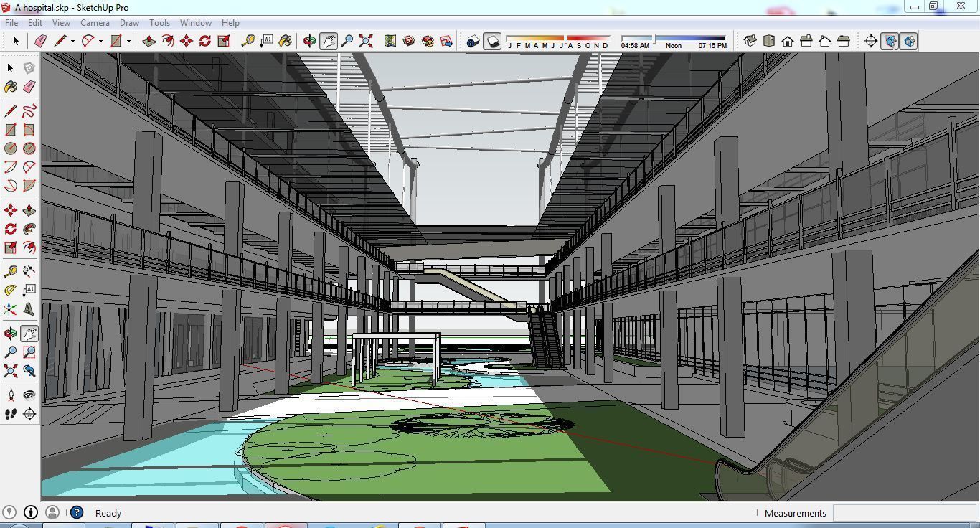980x528 pixels.
Task: Click the Select arrow in top toolbar
Action: pos(16,41)
